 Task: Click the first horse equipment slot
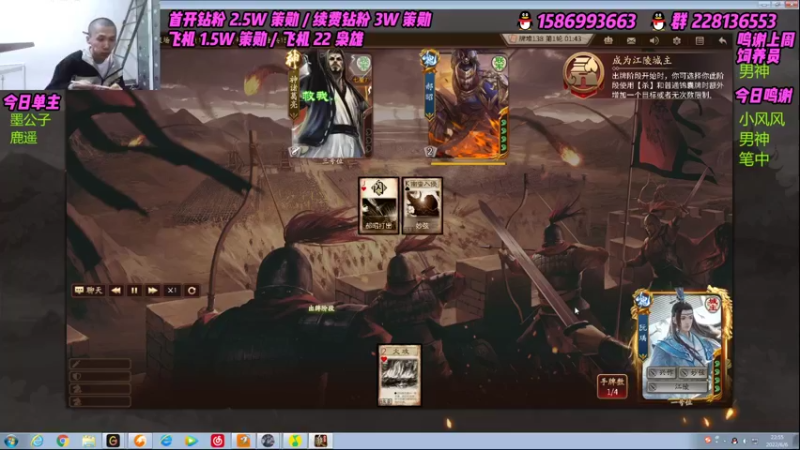pyautogui.click(x=100, y=389)
